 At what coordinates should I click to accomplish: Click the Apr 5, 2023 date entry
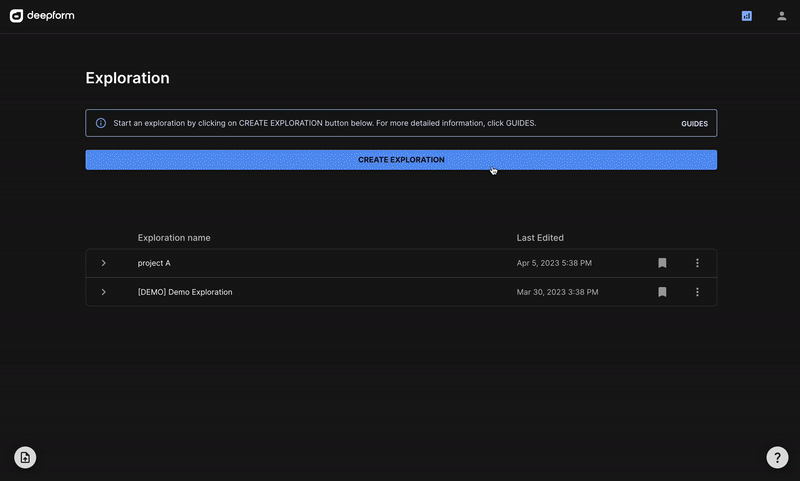click(x=554, y=263)
